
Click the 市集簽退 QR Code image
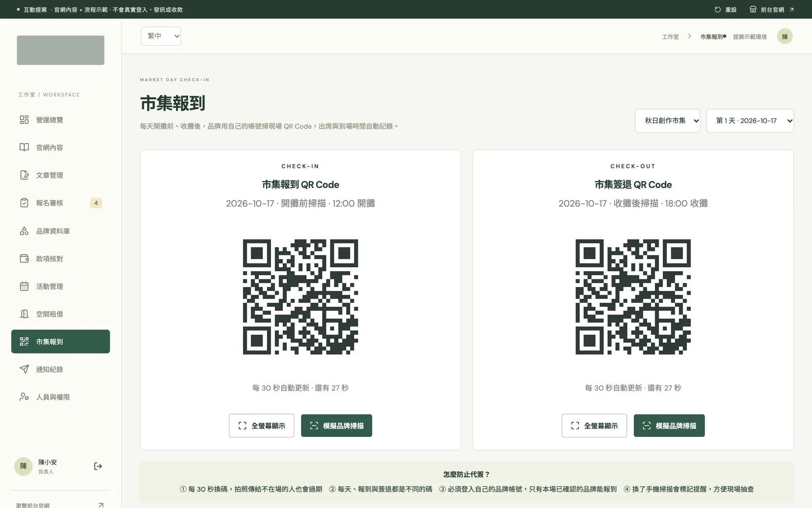tap(633, 297)
